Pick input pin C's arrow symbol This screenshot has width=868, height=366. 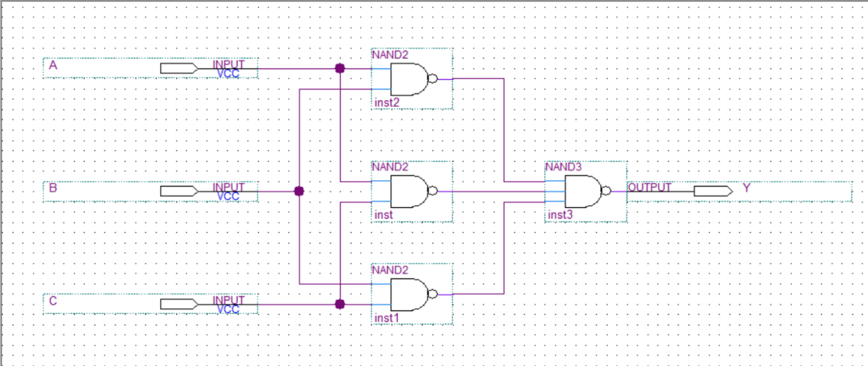click(178, 304)
